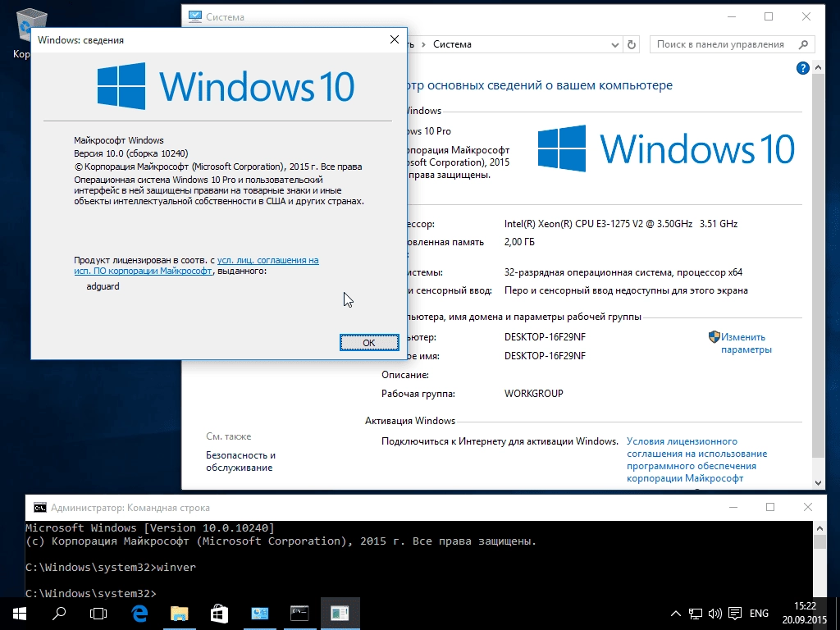The width and height of the screenshot is (840, 630).
Task: Open the Command Prompt window system menu icon
Action: [39, 507]
